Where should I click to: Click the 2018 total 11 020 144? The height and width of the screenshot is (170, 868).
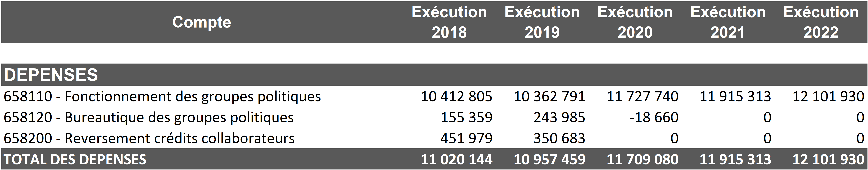(x=456, y=160)
